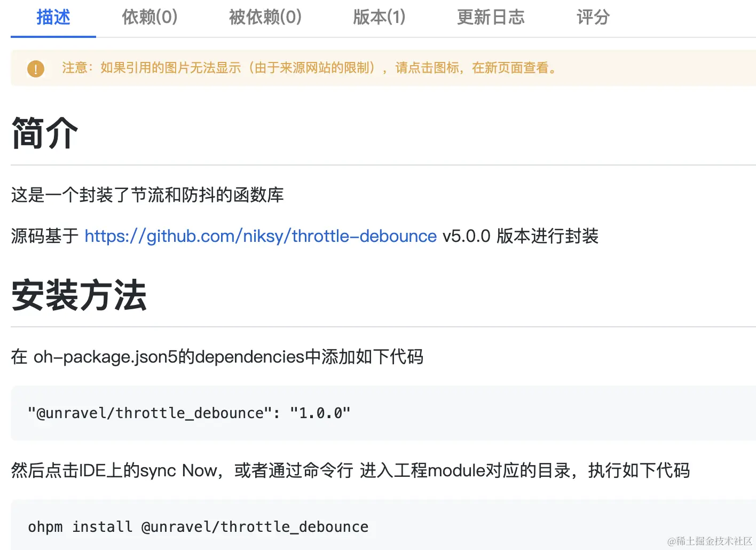View the 更新日志 tab
The width and height of the screenshot is (756, 550).
pos(491,17)
